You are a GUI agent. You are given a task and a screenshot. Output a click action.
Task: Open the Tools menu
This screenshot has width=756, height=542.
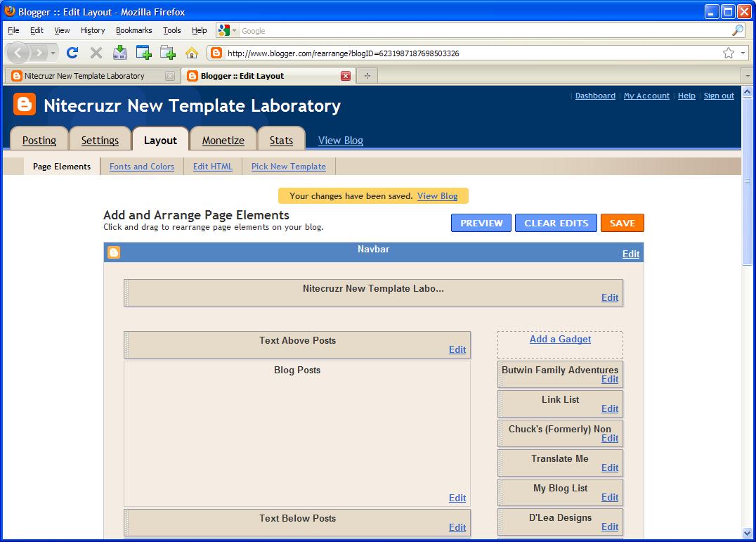pyautogui.click(x=171, y=30)
